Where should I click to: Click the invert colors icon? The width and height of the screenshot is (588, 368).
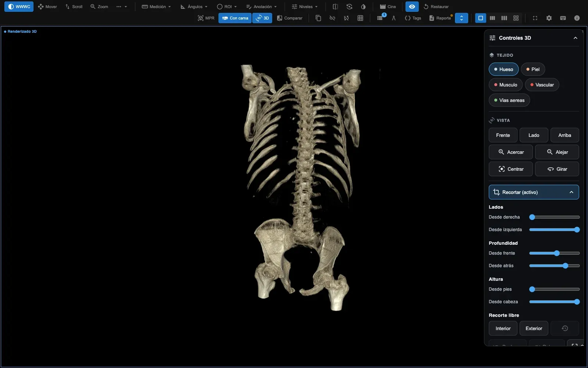[x=363, y=7]
